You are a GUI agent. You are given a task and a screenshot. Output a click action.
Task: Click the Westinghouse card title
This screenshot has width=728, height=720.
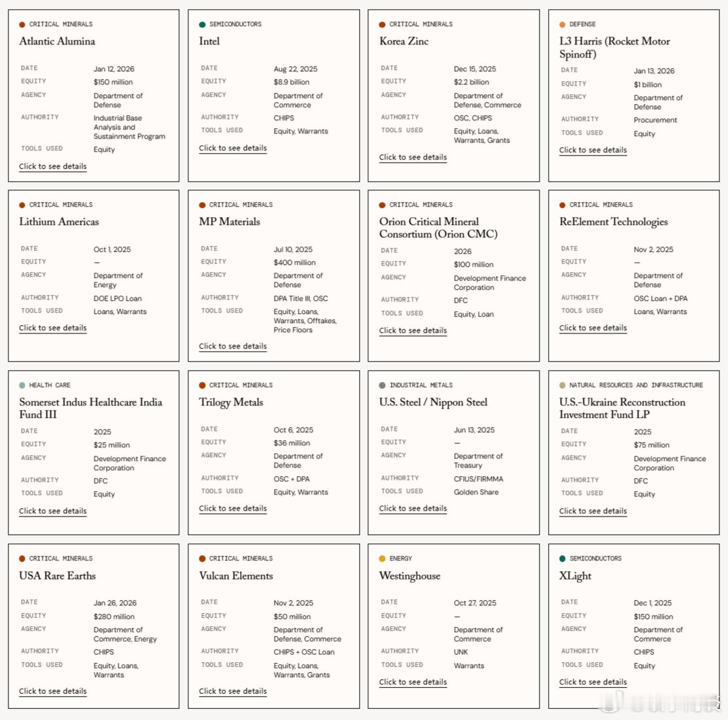pyautogui.click(x=409, y=576)
